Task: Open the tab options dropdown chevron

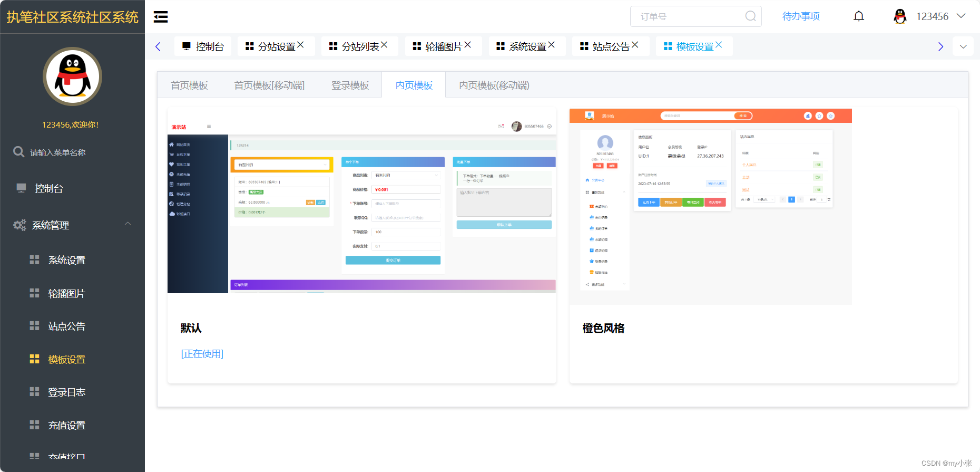Action: 963,46
